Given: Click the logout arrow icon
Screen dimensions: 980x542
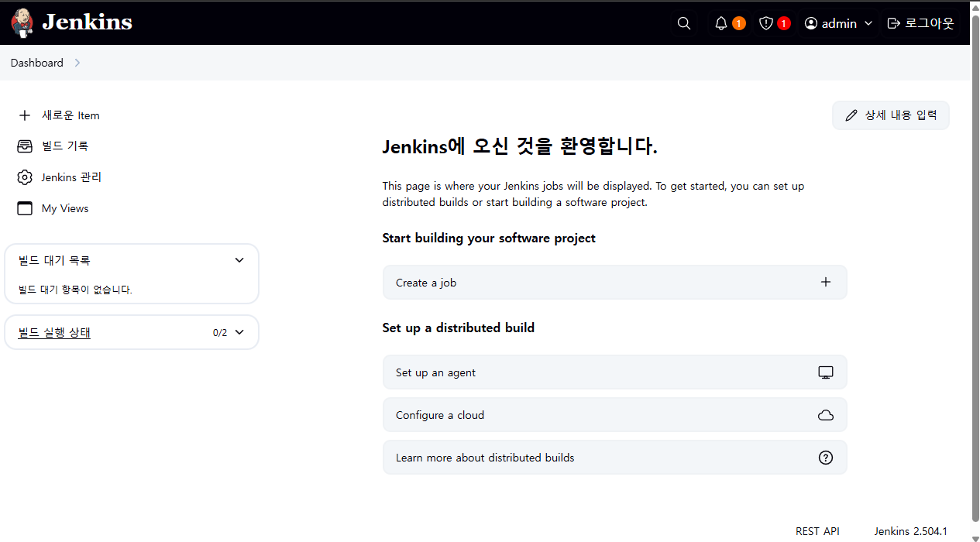Looking at the screenshot, I should point(894,23).
